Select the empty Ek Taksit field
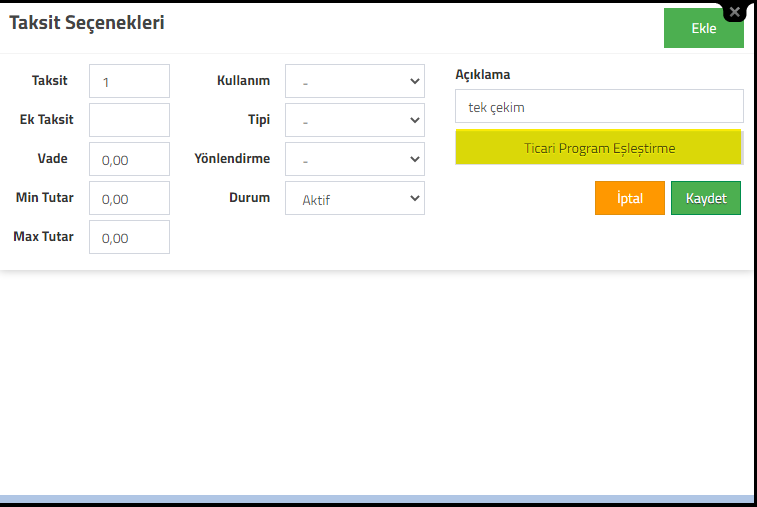This screenshot has width=757, height=507. pyautogui.click(x=129, y=120)
